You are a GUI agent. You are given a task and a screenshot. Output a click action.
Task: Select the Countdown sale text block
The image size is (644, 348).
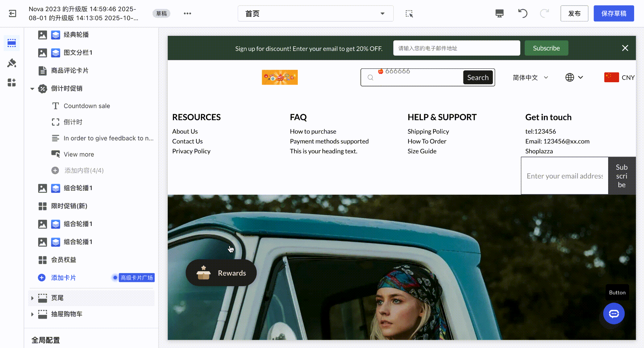pos(87,106)
